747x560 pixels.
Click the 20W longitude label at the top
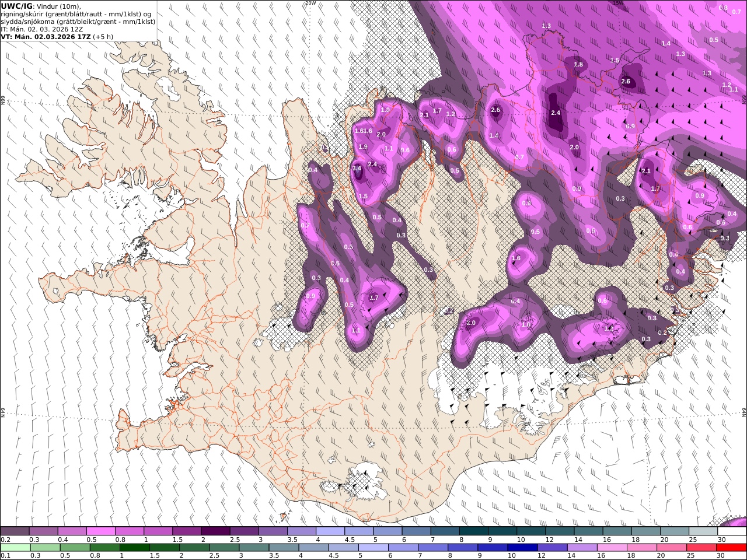(310, 3)
